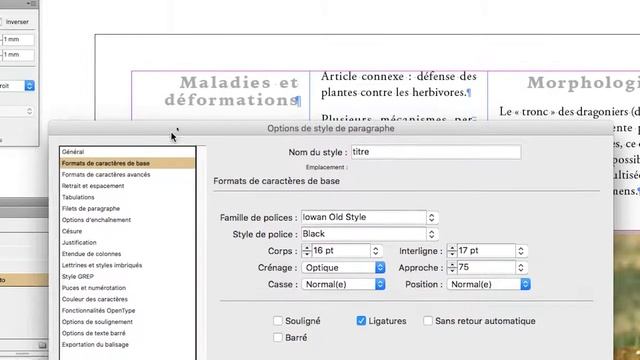640x360 pixels.
Task: Open the Interligne preset dropdown
Action: coord(521,251)
